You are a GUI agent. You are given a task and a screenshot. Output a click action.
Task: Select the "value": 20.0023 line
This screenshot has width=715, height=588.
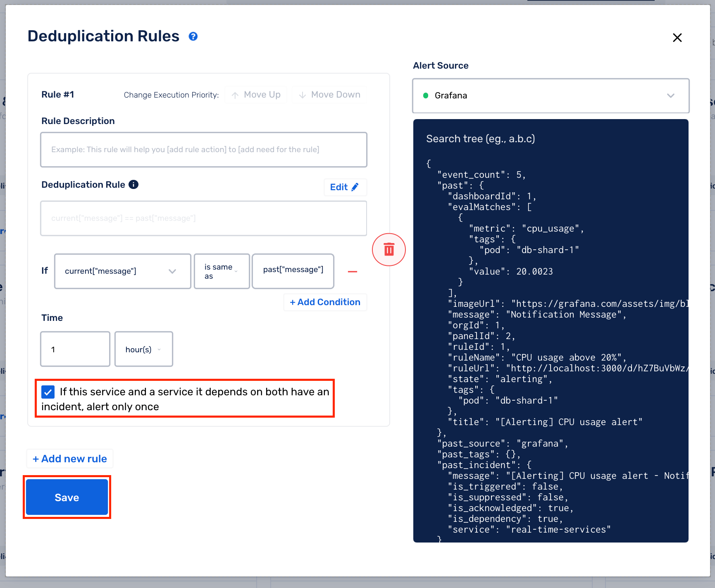point(511,272)
